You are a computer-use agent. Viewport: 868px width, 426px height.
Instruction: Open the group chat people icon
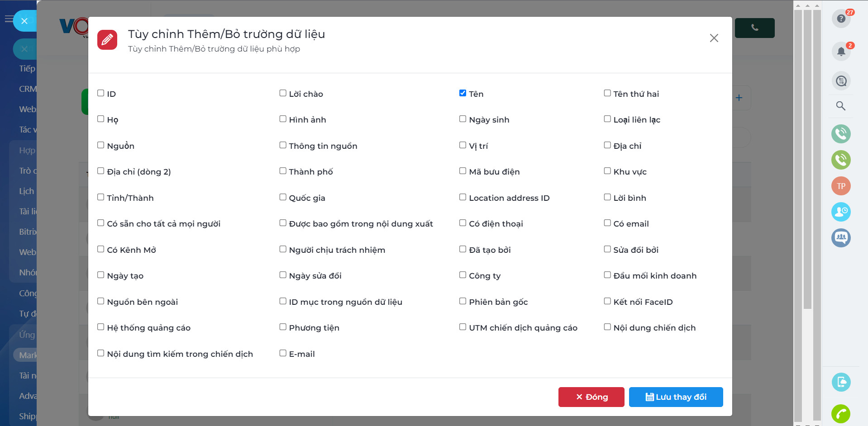tap(841, 237)
